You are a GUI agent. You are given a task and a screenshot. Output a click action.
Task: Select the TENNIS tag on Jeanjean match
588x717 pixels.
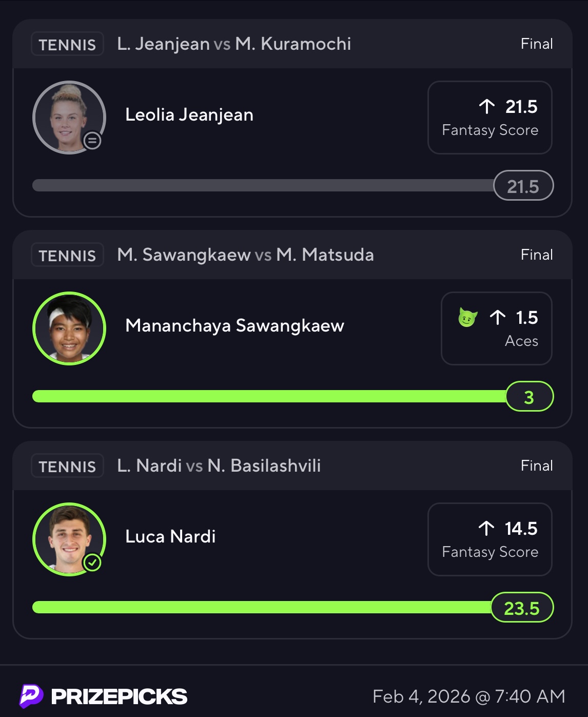pyautogui.click(x=67, y=44)
